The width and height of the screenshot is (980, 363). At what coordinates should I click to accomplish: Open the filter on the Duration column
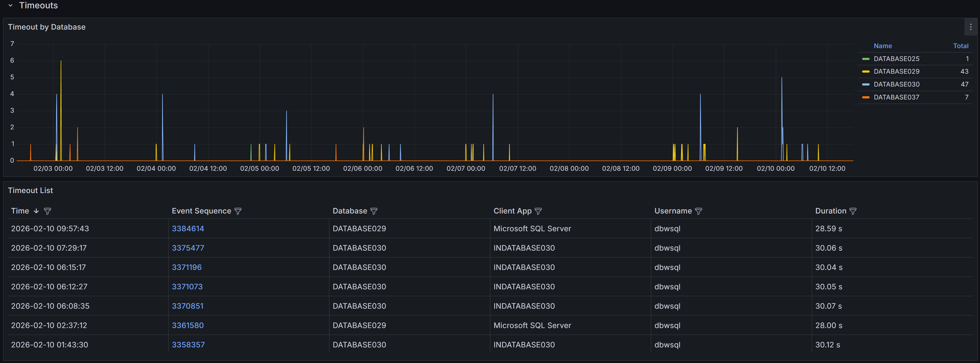point(853,211)
